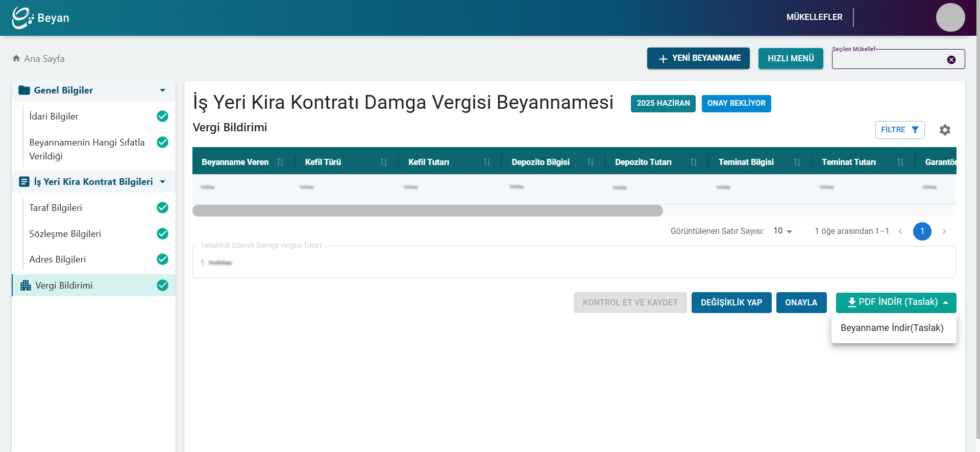Click the Vergi Bildirimi building icon

[x=26, y=286]
